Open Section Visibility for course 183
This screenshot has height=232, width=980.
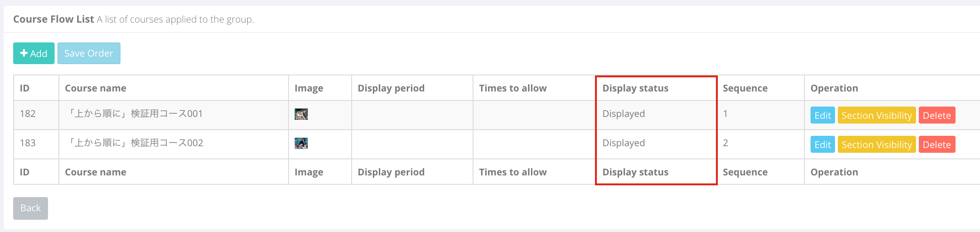tap(877, 145)
